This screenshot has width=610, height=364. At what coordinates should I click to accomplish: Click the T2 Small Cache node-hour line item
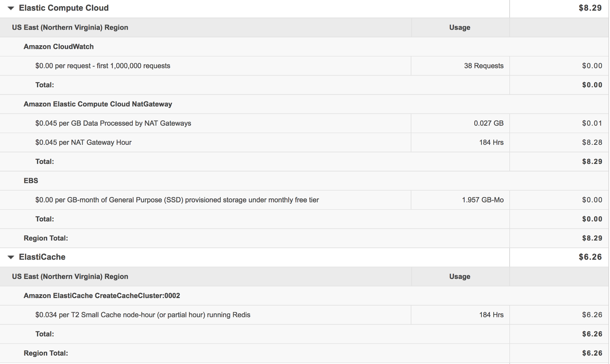[x=143, y=315]
